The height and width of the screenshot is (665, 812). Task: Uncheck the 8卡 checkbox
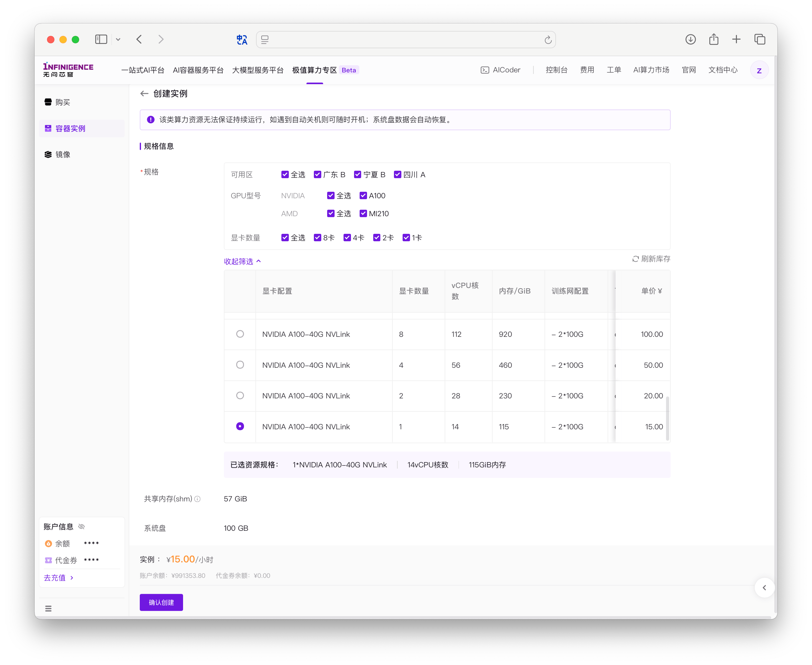pyautogui.click(x=317, y=238)
